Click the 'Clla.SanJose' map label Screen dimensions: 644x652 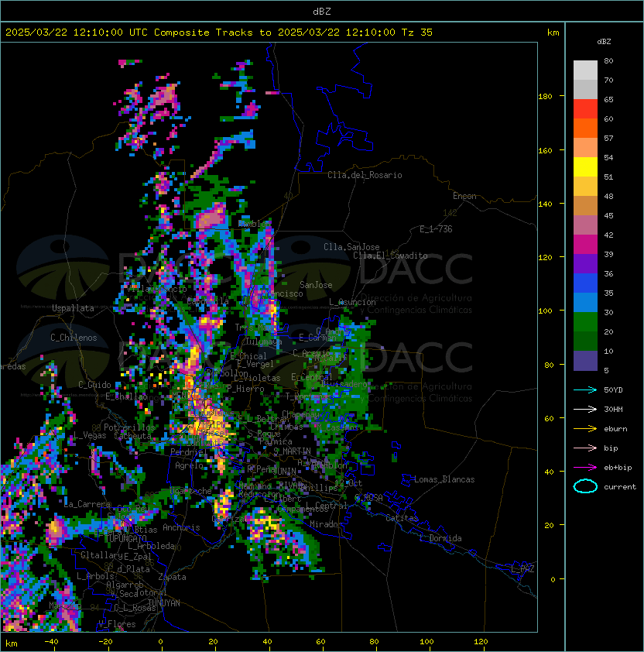[351, 247]
